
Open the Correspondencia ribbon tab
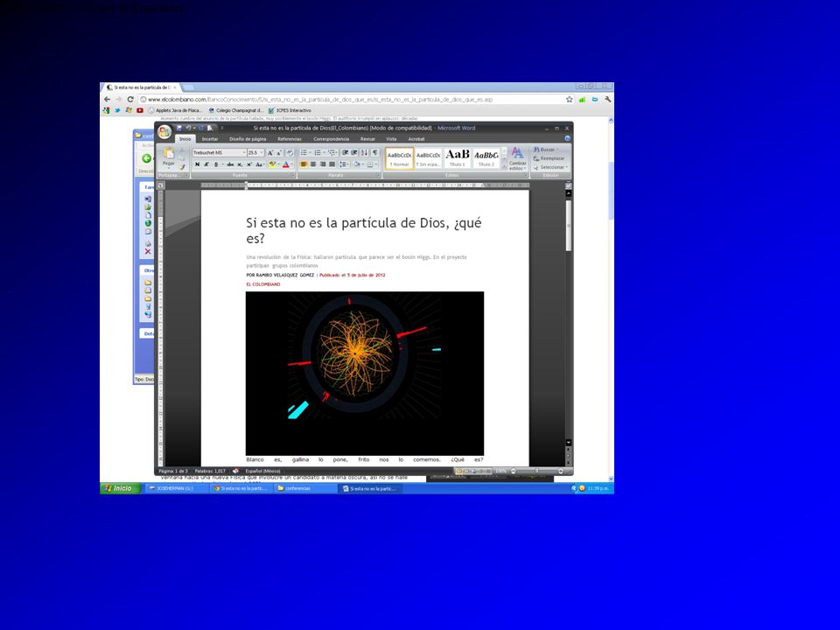click(331, 139)
